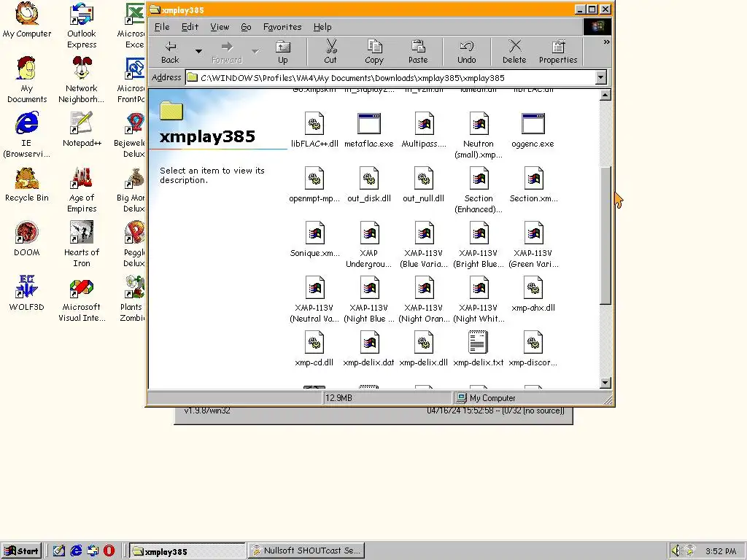
Task: Select XMP-113V (Bright Blue…) file
Action: [479, 245]
